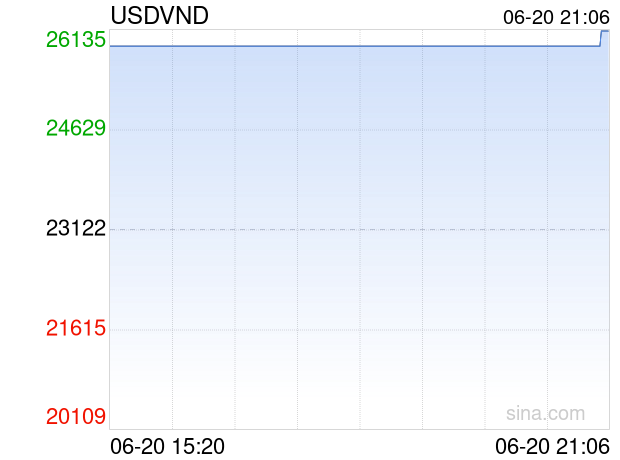Click the dotted 24629 horizontal gridline
620x460 pixels.
point(359,130)
